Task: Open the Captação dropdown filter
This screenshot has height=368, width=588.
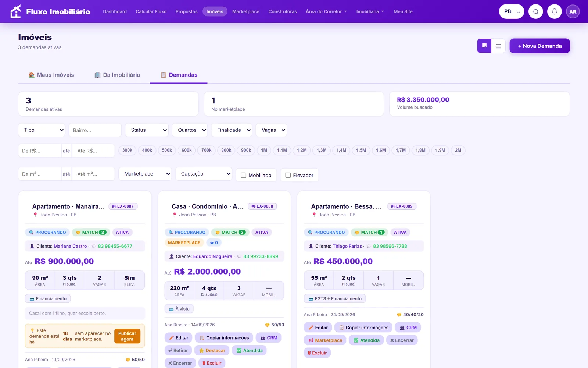Action: coord(204,174)
